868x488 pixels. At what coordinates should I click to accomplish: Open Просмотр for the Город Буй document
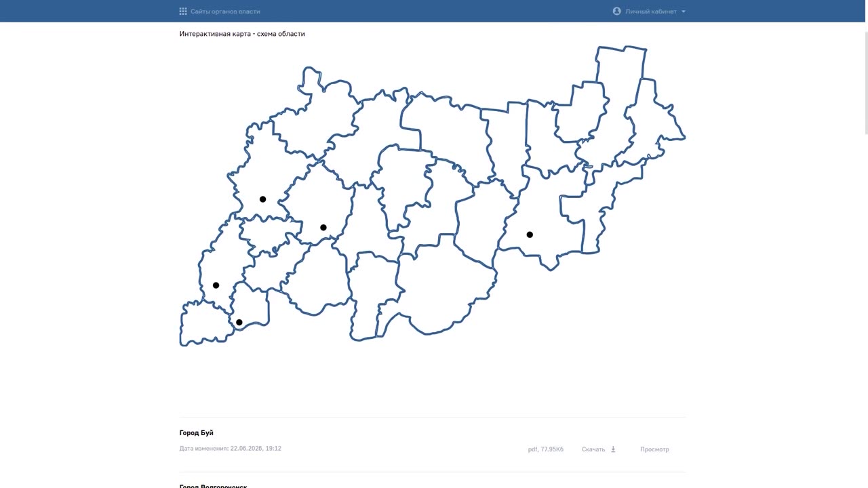point(654,449)
